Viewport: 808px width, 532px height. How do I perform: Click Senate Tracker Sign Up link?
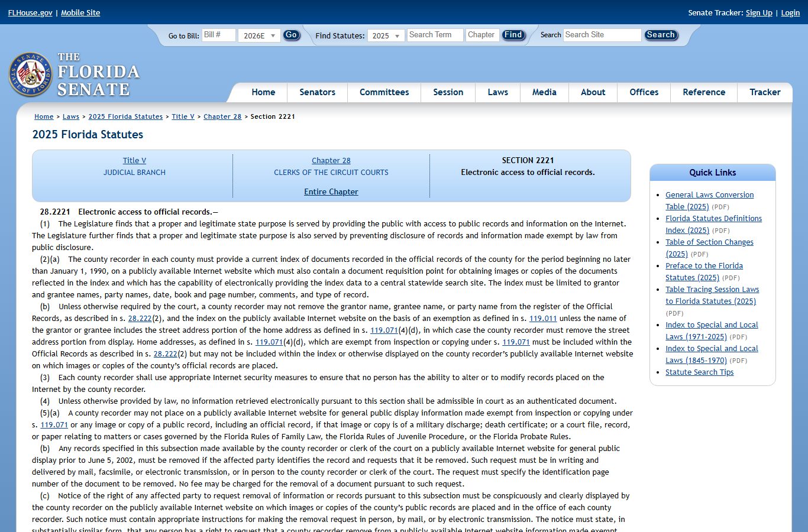pyautogui.click(x=759, y=12)
